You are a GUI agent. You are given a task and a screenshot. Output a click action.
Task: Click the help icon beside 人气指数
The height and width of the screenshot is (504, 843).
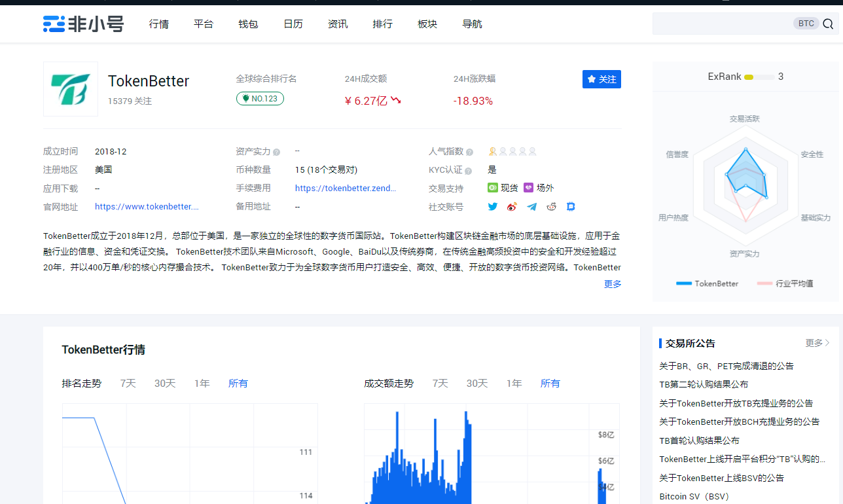(469, 152)
